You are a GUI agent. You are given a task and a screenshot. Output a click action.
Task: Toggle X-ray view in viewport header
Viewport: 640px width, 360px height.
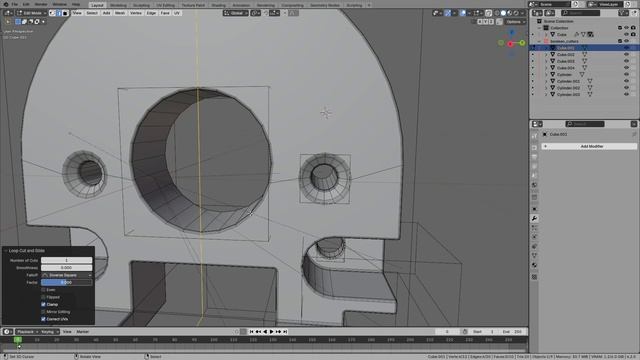tap(489, 13)
